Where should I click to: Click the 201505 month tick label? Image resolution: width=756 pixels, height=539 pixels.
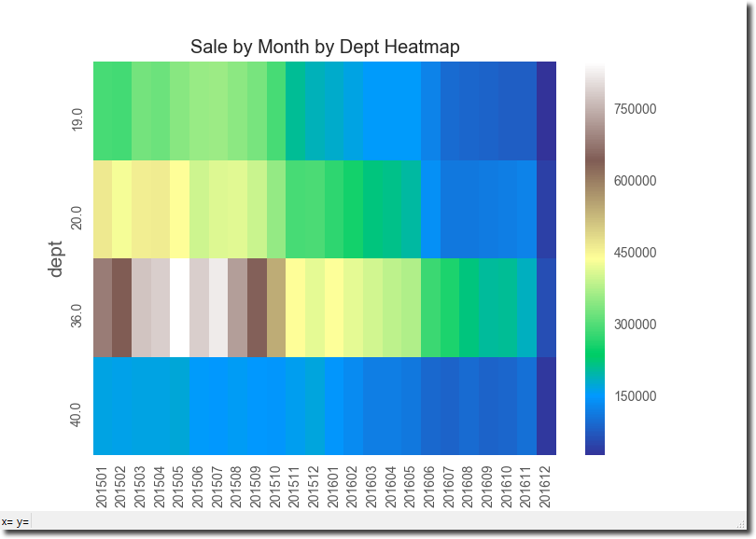click(x=178, y=487)
